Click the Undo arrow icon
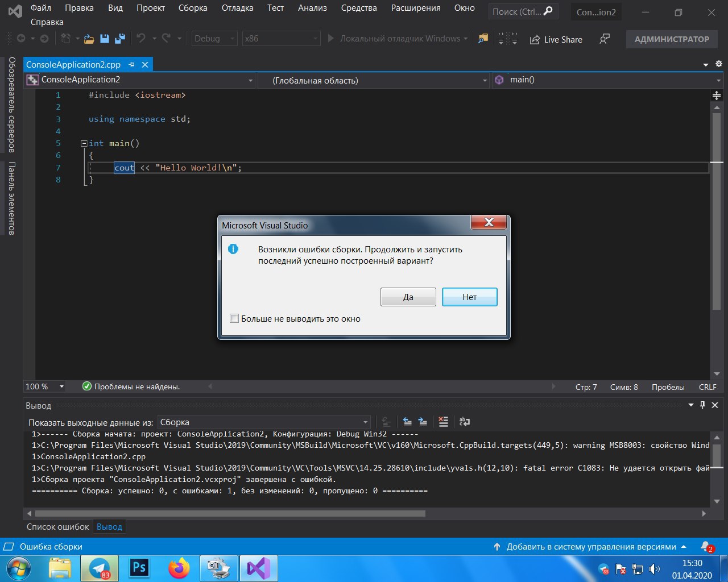Viewport: 728px width, 582px height. (x=140, y=38)
